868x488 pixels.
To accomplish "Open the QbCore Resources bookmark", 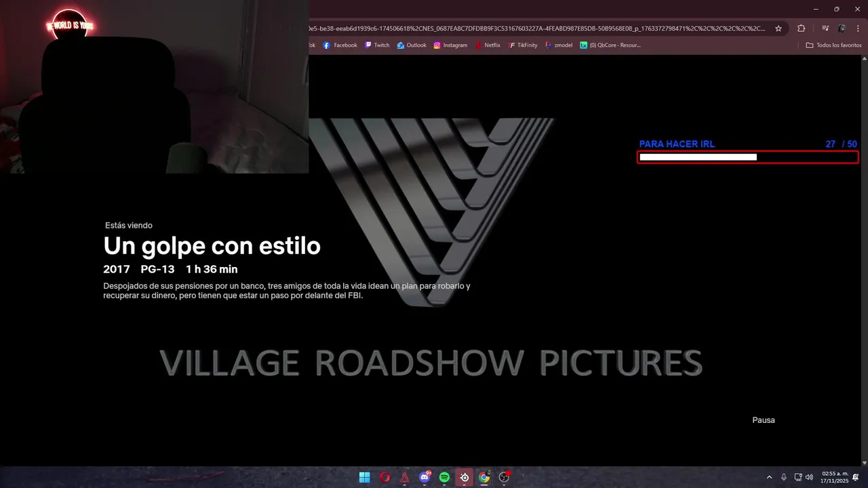I will (610, 45).
